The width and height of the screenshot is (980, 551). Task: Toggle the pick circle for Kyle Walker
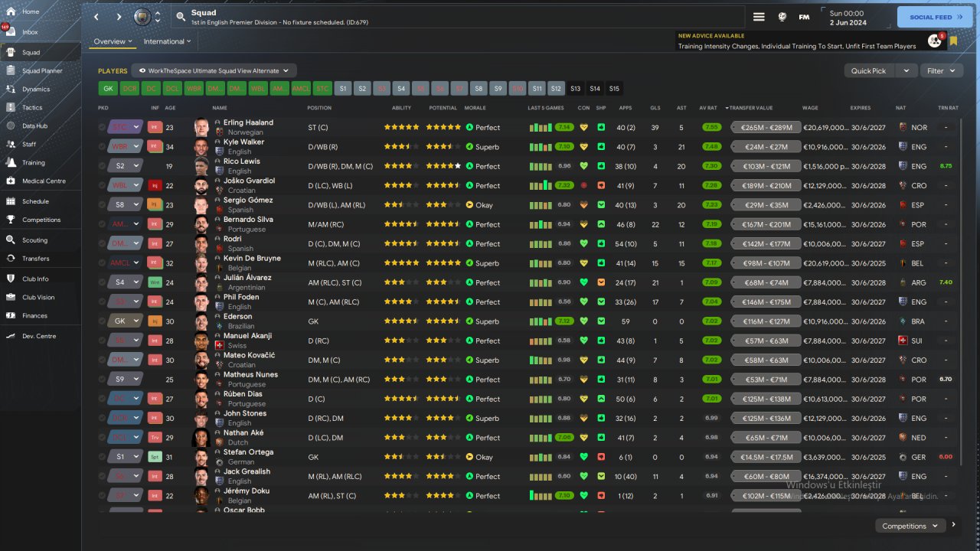[103, 147]
